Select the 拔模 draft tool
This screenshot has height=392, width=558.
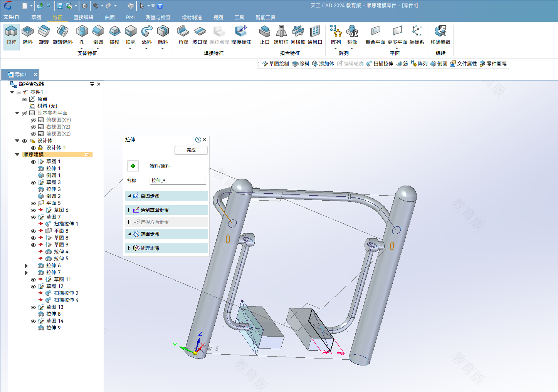tap(114, 35)
